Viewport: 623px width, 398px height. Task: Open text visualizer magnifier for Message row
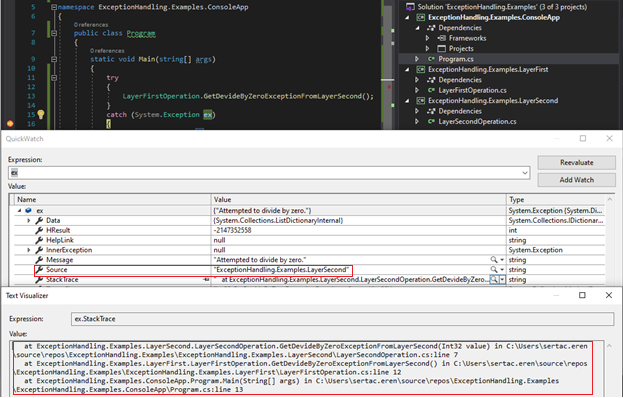tap(493, 260)
